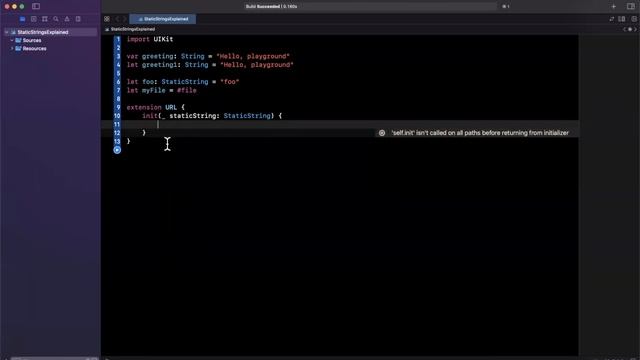Open the Source Control navigator icon
This screenshot has width=640, height=360.
pos(33,19)
